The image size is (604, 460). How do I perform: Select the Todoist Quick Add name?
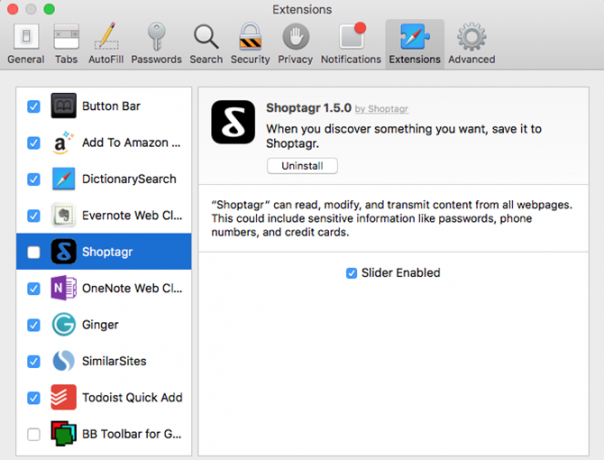(132, 397)
